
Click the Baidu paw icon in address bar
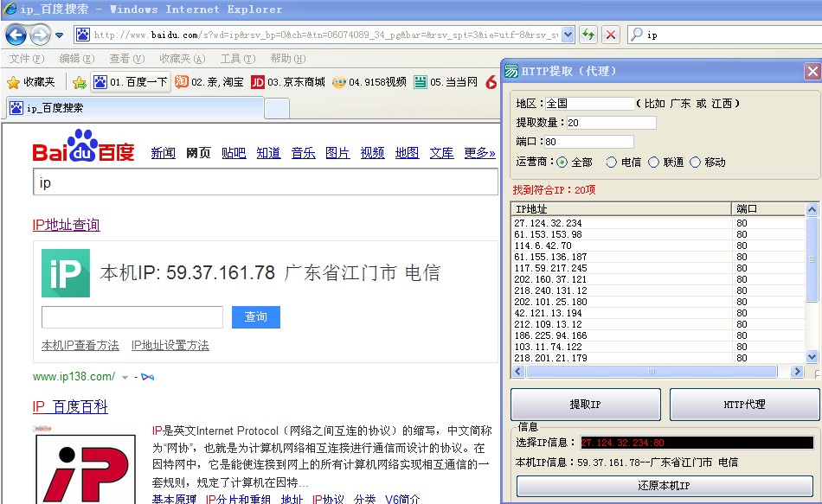[x=83, y=35]
